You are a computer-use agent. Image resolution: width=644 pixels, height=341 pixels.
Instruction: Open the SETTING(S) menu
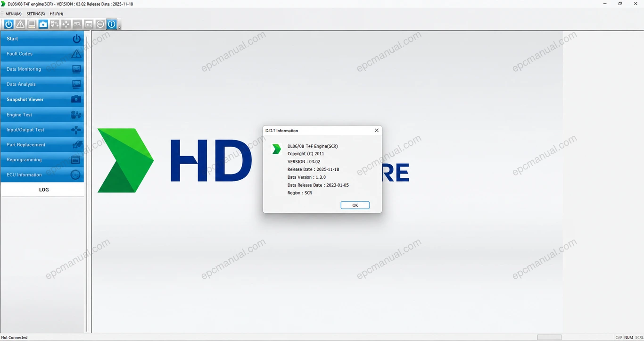[36, 14]
